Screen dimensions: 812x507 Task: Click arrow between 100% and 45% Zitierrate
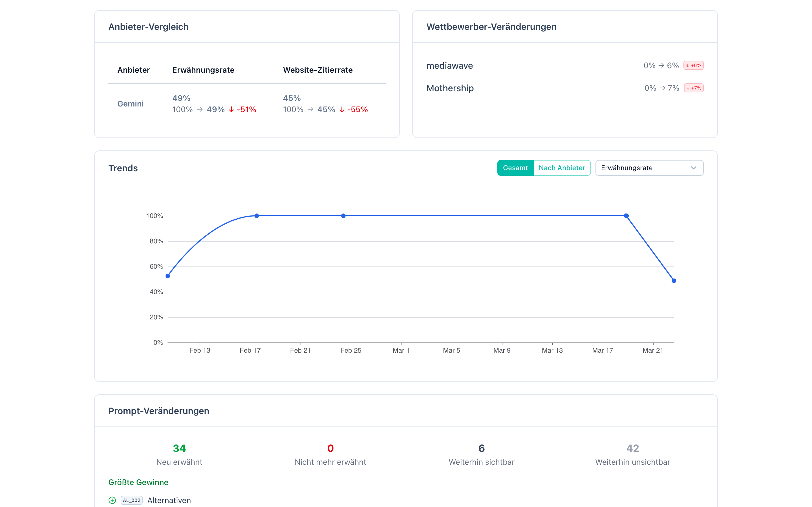(310, 110)
